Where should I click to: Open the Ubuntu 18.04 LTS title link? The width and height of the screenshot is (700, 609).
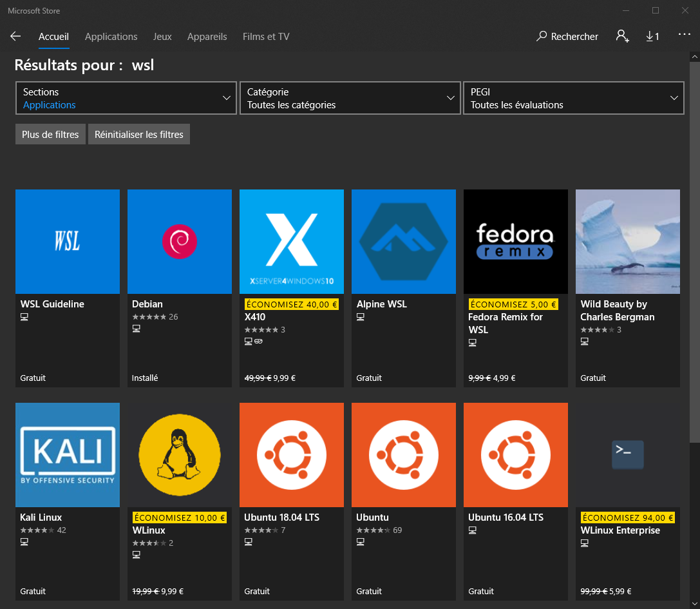tap(281, 517)
